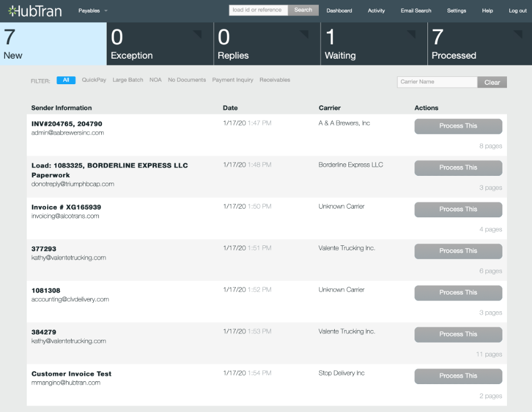532x412 pixels.
Task: Click the Invoice # XG165939 subject
Action: tap(66, 207)
